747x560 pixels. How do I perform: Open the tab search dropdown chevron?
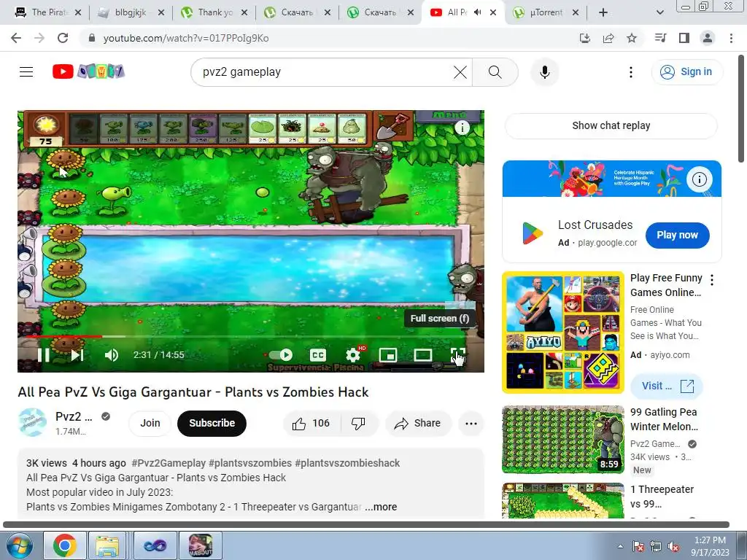[x=659, y=12]
